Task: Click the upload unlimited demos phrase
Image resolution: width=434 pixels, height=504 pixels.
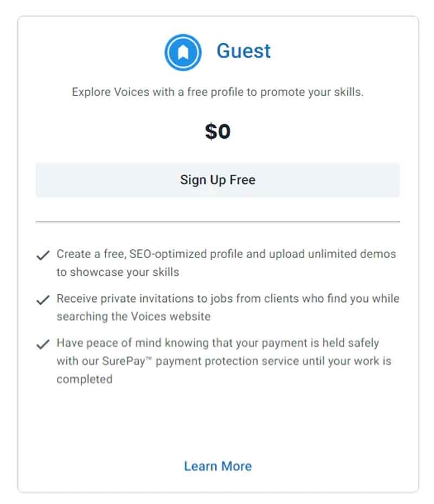Action: pos(333,254)
